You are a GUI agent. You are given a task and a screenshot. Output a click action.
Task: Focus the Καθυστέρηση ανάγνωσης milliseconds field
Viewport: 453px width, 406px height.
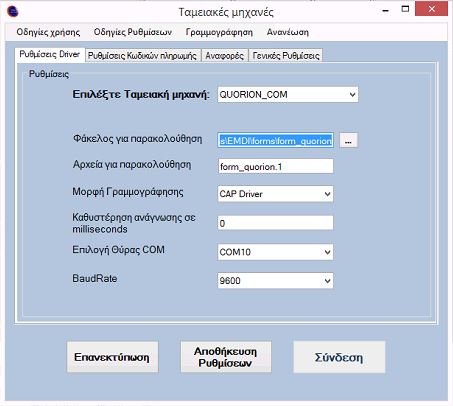pyautogui.click(x=275, y=223)
